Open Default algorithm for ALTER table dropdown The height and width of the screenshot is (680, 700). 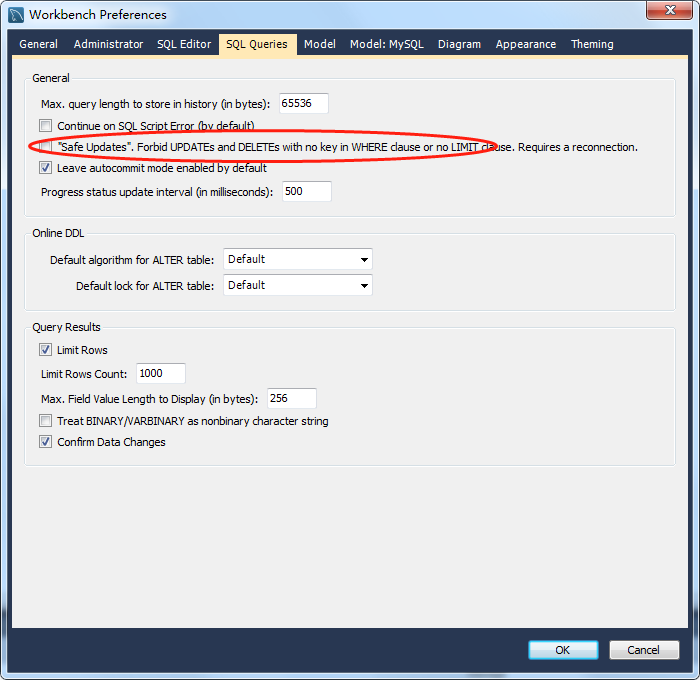pyautogui.click(x=297, y=259)
